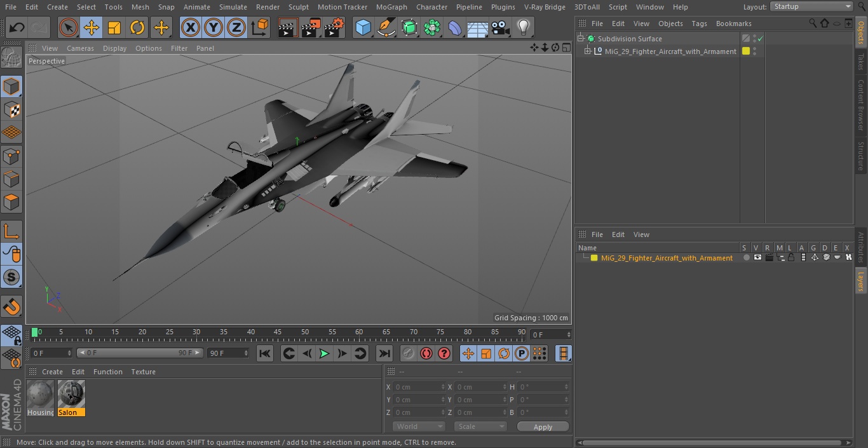
Task: Add a Floor environment object
Action: [477, 27]
